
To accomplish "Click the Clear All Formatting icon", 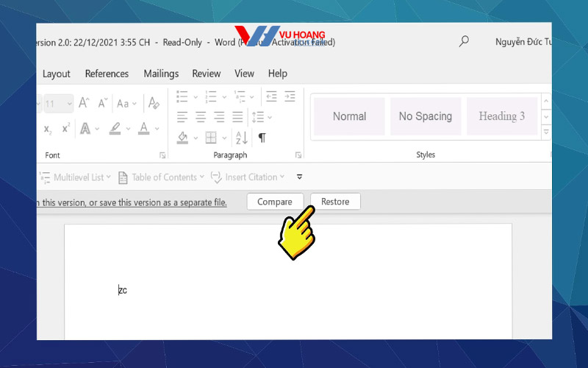I will 154,103.
